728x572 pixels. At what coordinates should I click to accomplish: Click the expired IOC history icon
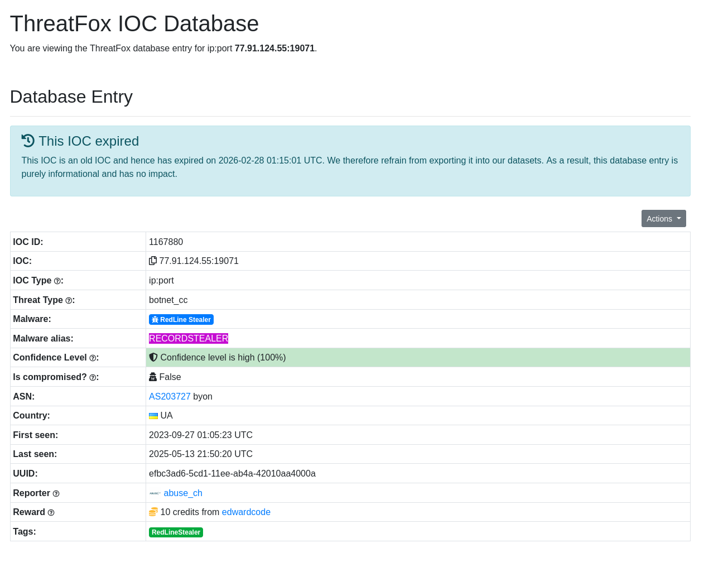point(28,141)
